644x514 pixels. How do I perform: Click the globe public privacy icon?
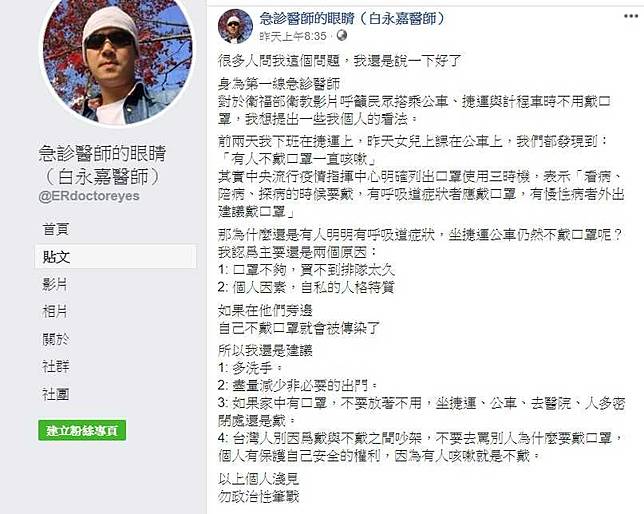(x=342, y=36)
